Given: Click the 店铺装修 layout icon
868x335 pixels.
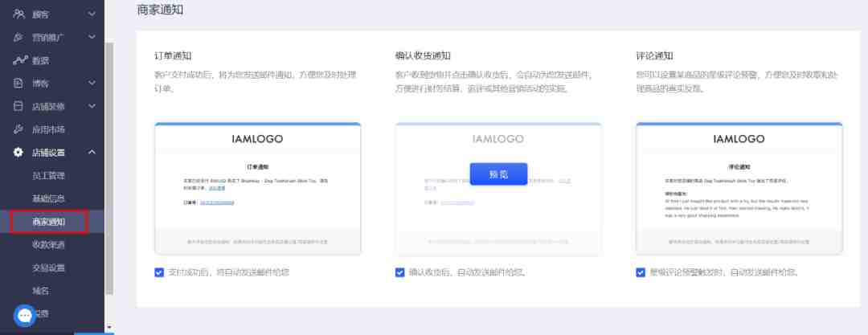Looking at the screenshot, I should click(x=18, y=106).
